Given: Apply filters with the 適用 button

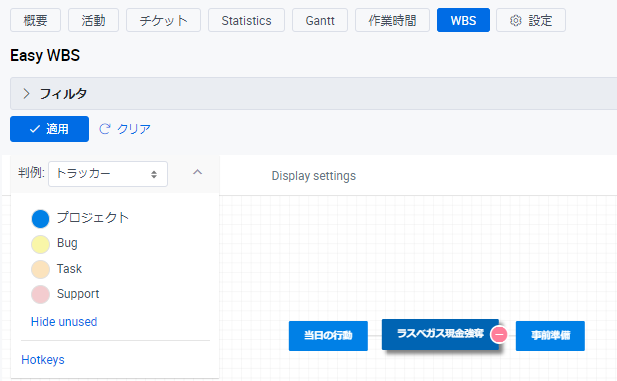Looking at the screenshot, I should [x=50, y=129].
